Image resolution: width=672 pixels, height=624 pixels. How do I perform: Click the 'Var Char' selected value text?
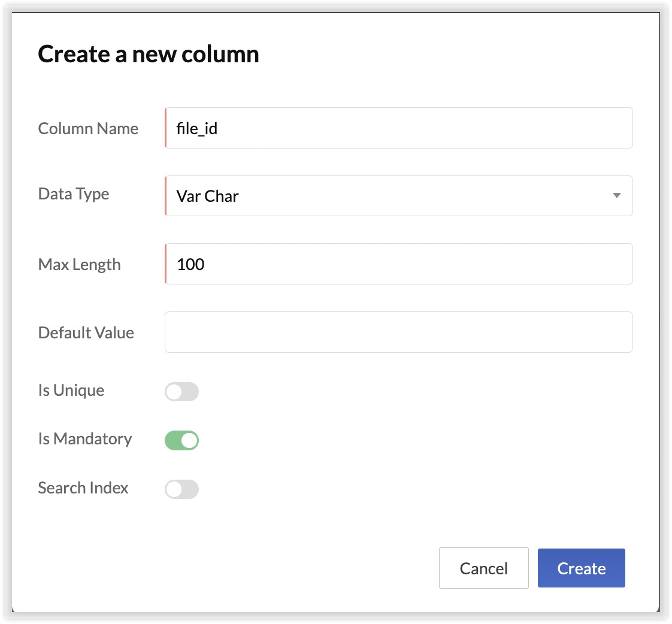click(x=207, y=196)
